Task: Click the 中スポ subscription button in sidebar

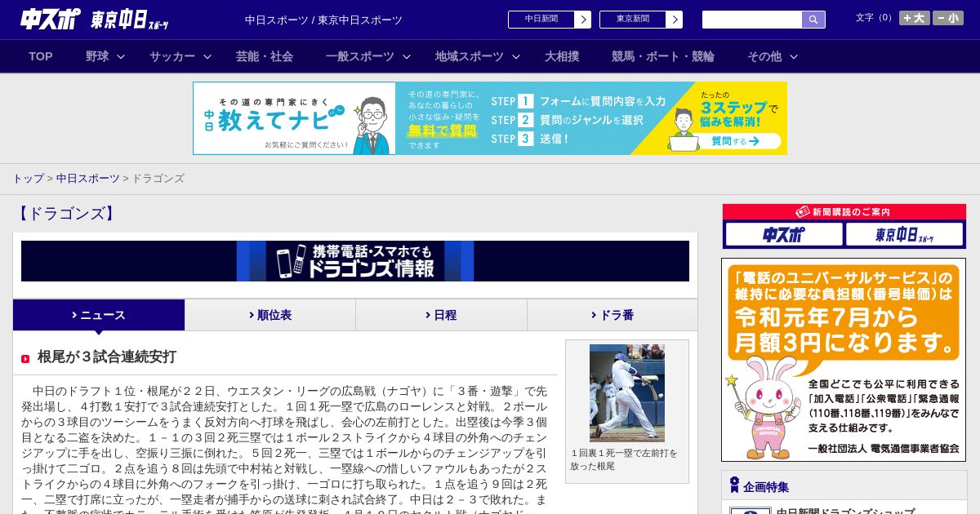Action: point(784,235)
